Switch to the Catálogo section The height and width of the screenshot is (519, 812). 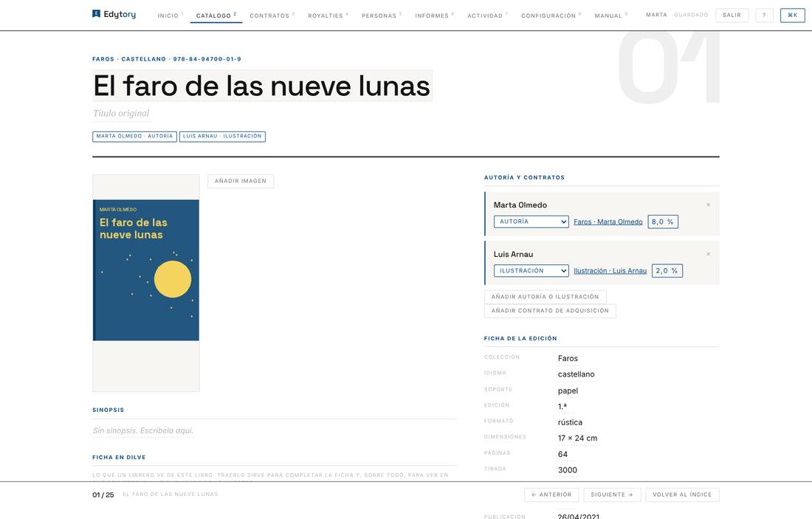216,16
